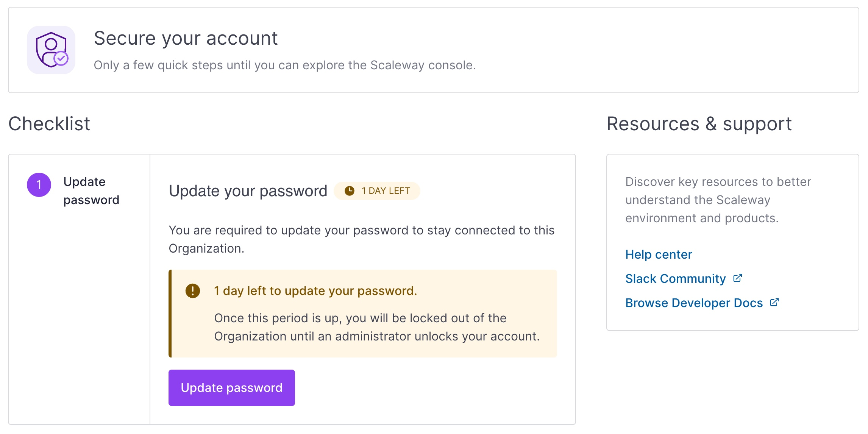Click the external link icon beside Browse Developer Docs

(774, 302)
